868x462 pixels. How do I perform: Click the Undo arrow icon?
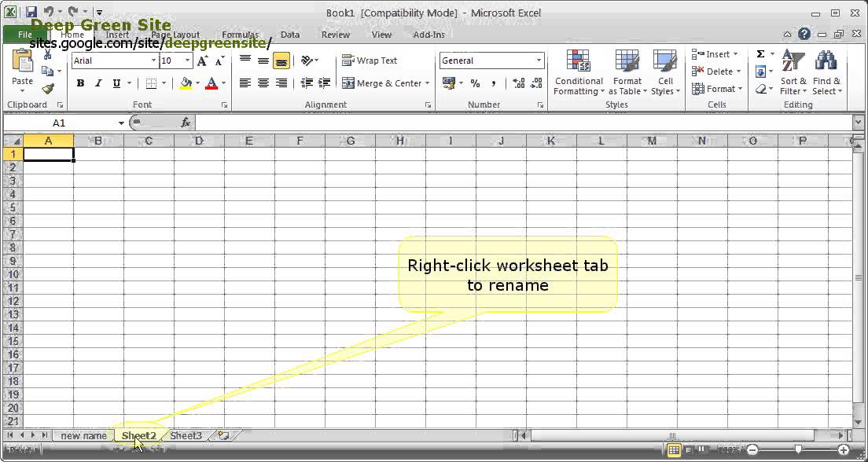click(49, 12)
